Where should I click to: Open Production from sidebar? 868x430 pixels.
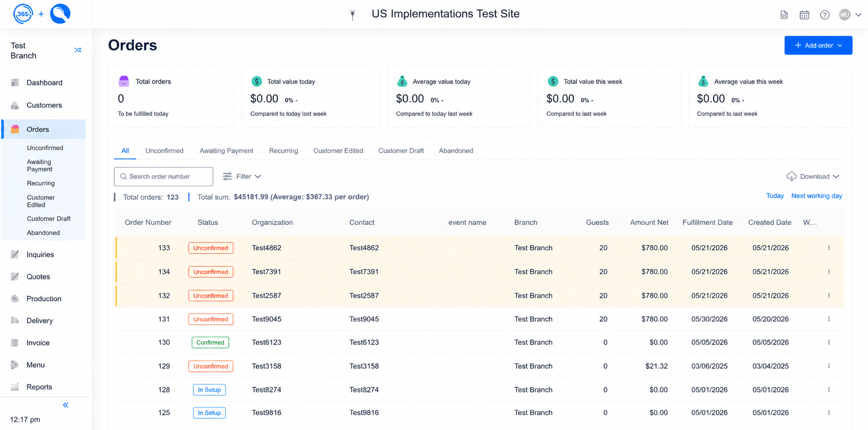(x=44, y=299)
